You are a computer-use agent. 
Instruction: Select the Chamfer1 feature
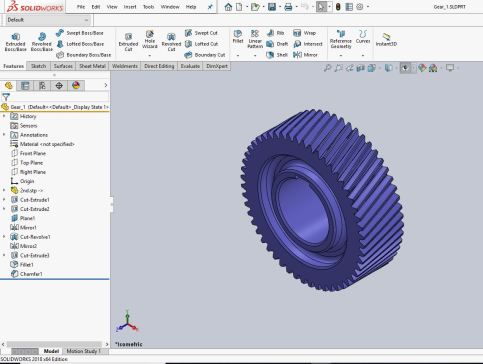27,274
